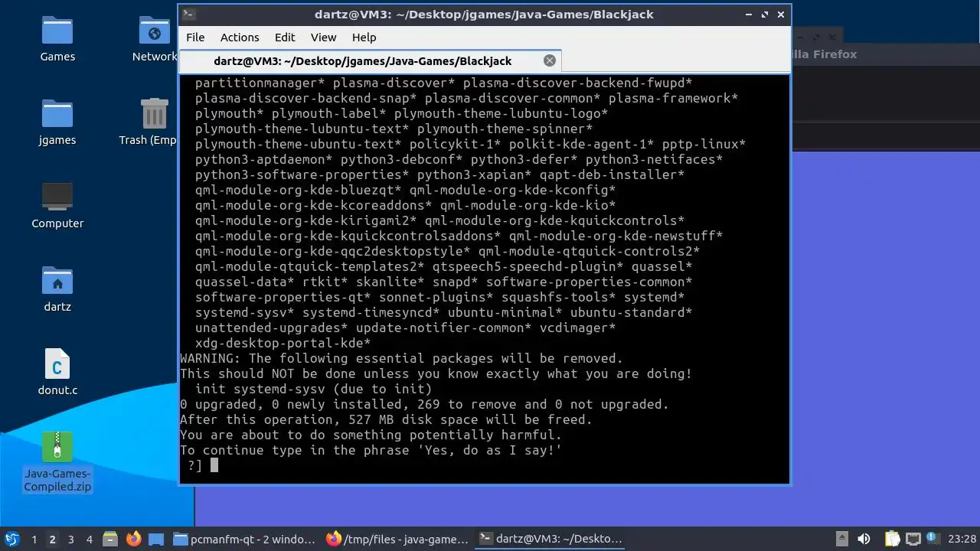Select the donut.c file icon

[57, 373]
